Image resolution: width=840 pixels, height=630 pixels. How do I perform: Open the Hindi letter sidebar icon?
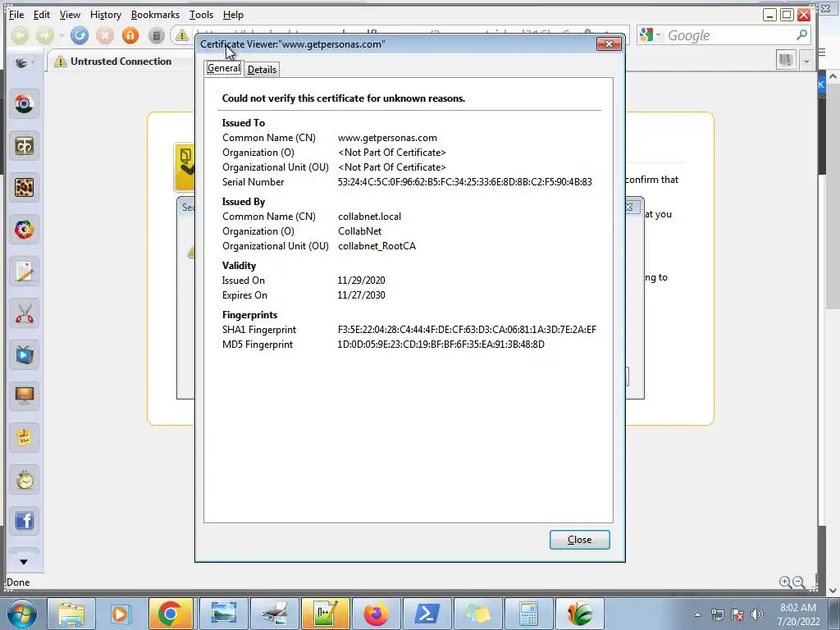(24, 146)
